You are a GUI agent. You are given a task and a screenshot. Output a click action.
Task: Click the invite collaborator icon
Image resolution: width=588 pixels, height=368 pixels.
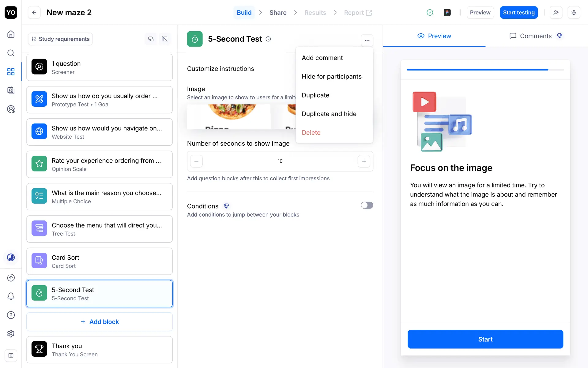[556, 13]
